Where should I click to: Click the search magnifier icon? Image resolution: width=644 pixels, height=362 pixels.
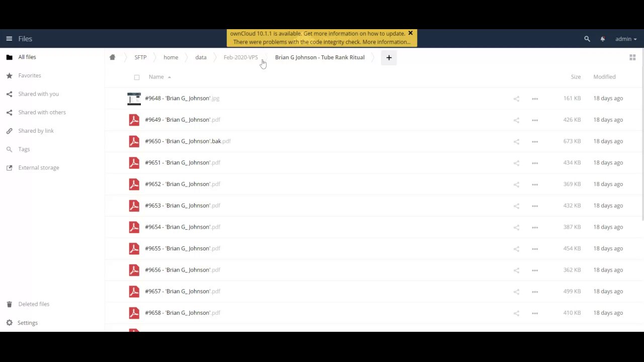[x=587, y=39]
